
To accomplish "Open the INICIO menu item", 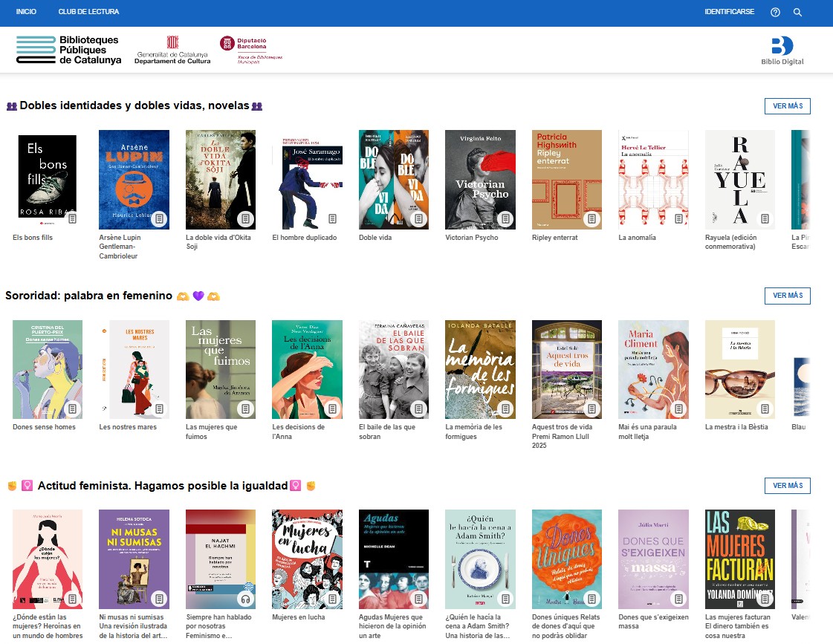I will tap(26, 12).
